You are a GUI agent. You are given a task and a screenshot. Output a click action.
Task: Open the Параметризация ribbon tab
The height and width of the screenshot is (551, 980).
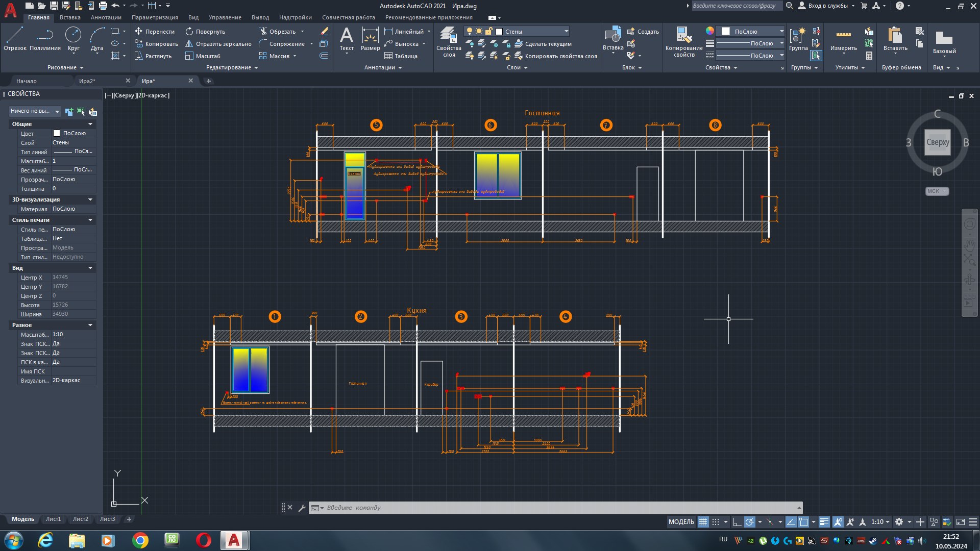coord(155,17)
